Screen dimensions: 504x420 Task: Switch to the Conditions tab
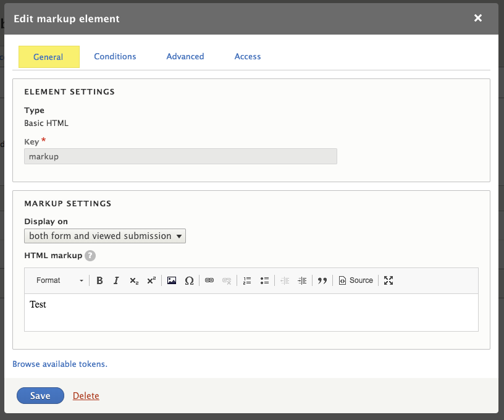(115, 56)
